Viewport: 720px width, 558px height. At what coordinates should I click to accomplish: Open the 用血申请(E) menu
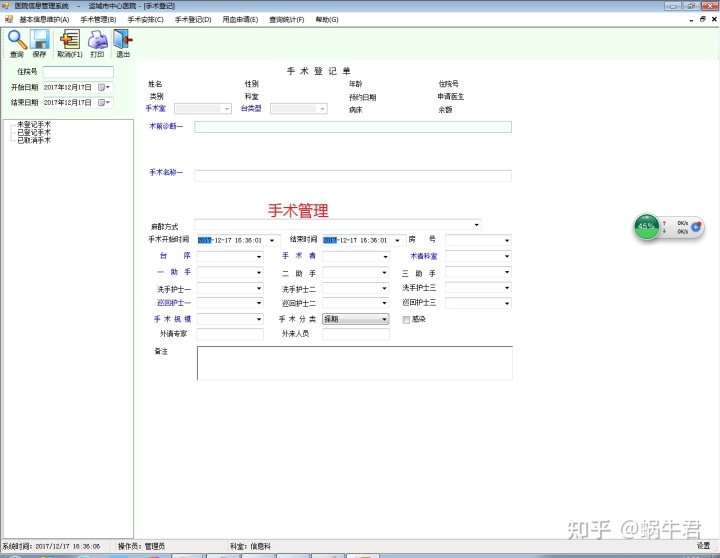[240, 19]
